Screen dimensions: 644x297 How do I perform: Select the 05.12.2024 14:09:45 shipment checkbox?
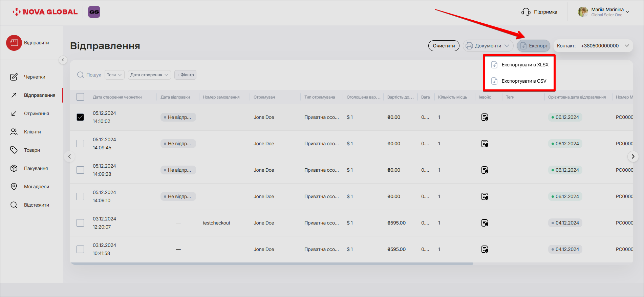click(x=80, y=144)
